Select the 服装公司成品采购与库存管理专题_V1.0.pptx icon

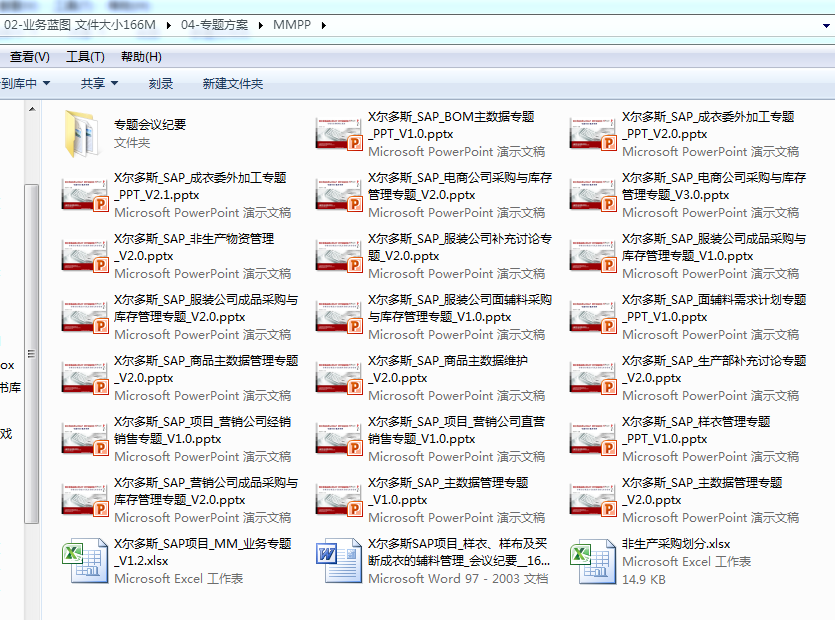click(x=593, y=256)
